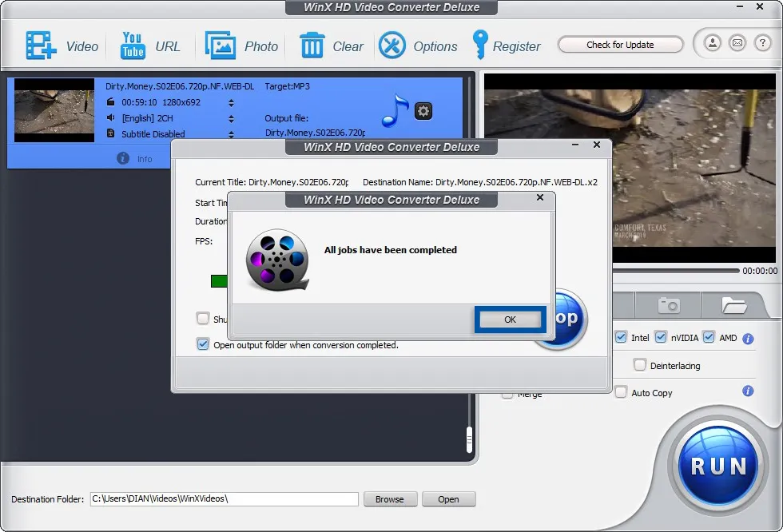783x532 pixels.
Task: Open the output settings gear icon
Action: [x=423, y=111]
